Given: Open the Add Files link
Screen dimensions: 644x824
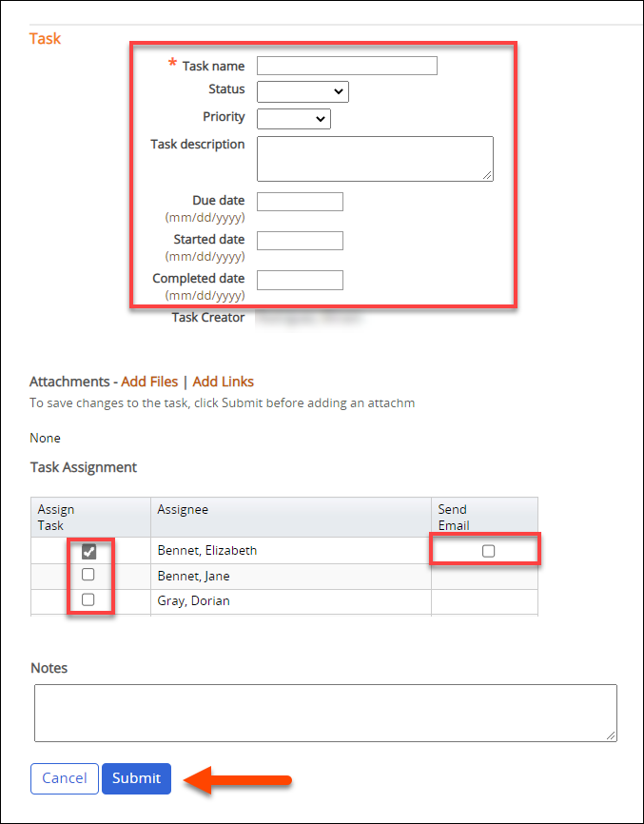Looking at the screenshot, I should [x=149, y=382].
